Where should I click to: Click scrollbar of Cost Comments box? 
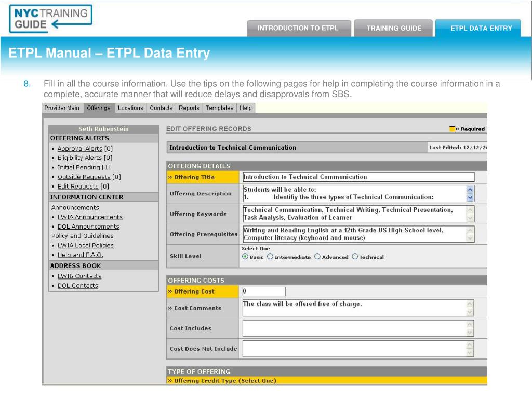point(470,308)
